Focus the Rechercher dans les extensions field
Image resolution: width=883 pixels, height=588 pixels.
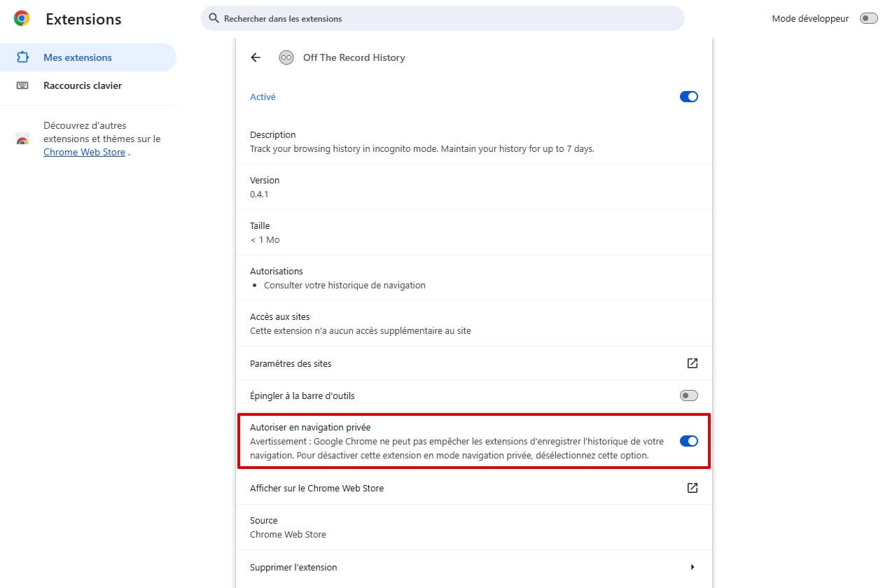[443, 19]
